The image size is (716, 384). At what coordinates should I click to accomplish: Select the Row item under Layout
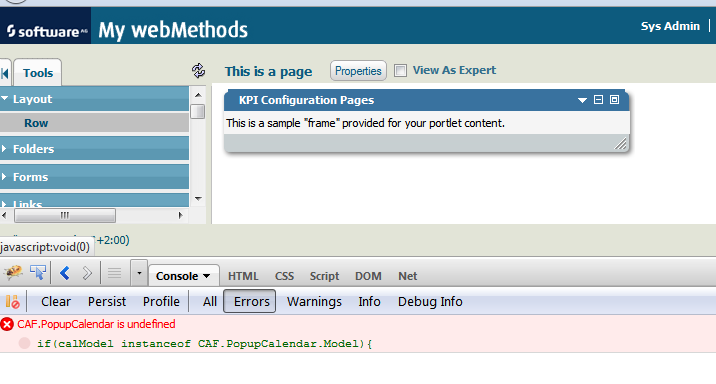tap(95, 123)
